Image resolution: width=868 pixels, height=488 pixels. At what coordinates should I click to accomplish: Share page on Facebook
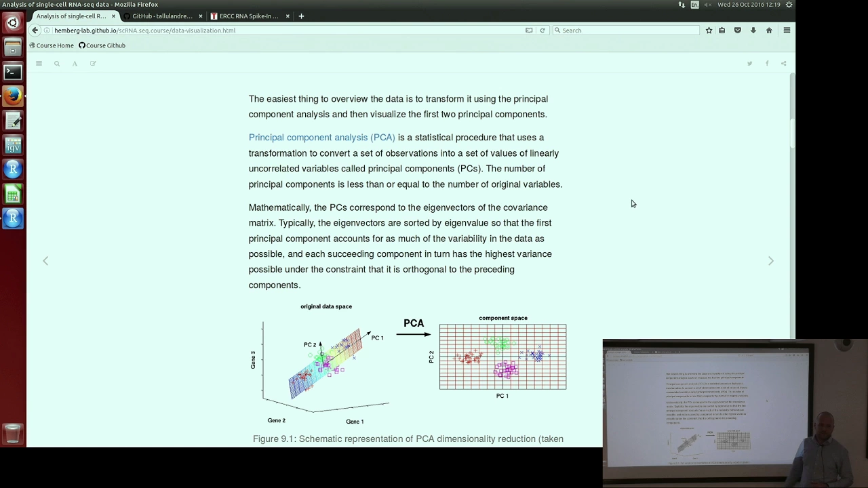pos(767,63)
